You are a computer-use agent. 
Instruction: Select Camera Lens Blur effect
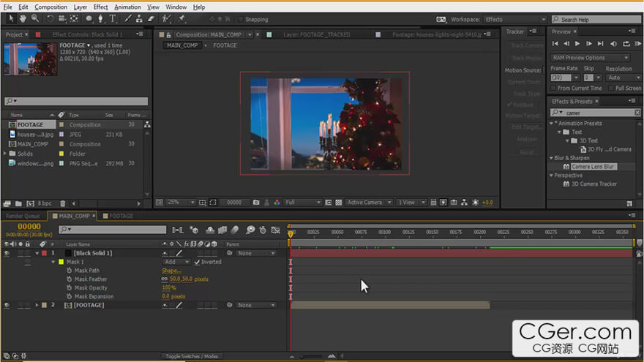(x=592, y=167)
